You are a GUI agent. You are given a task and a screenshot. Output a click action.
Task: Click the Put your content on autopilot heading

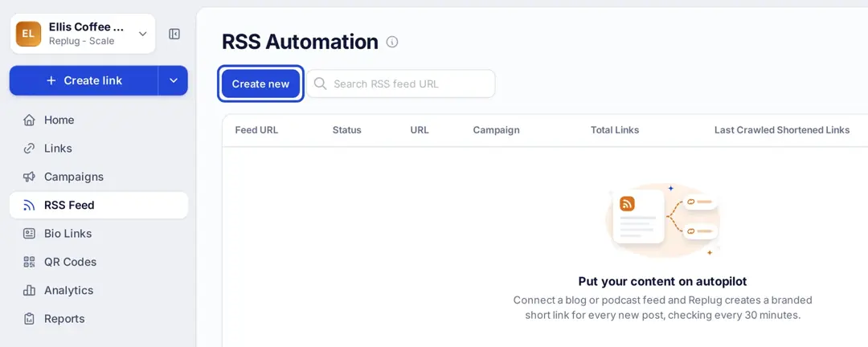click(x=662, y=282)
